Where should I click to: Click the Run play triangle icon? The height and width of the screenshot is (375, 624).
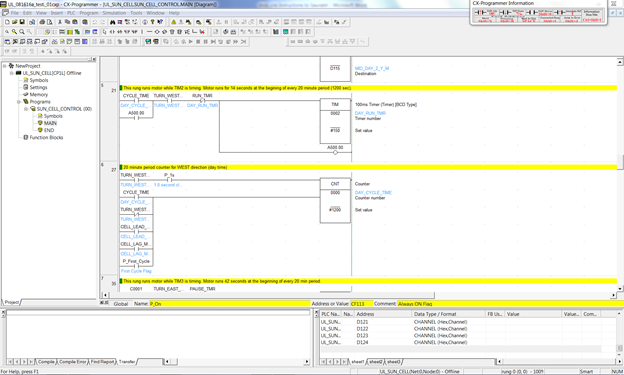[191, 41]
